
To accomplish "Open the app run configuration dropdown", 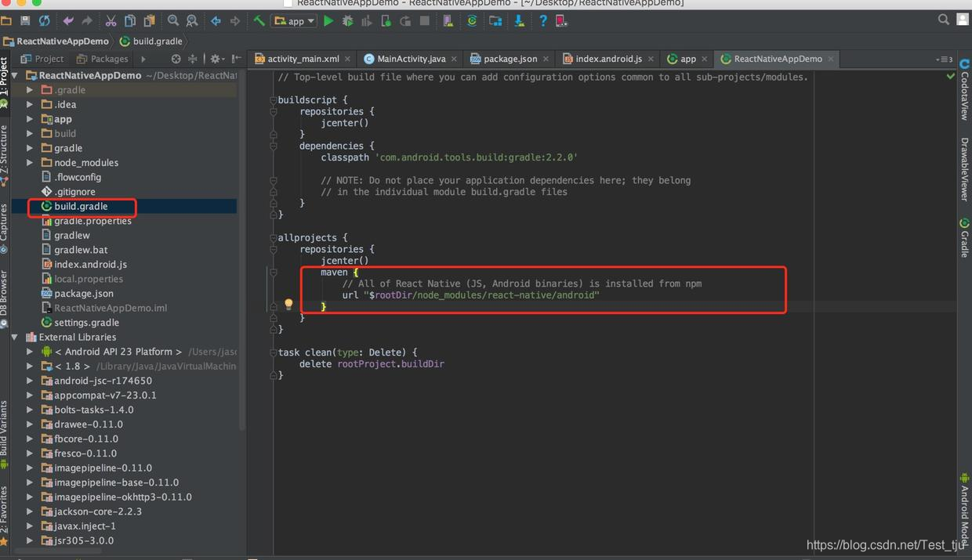I will pyautogui.click(x=293, y=21).
